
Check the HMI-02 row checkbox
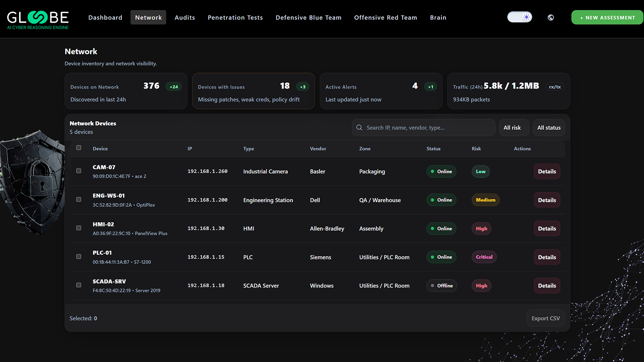click(78, 228)
